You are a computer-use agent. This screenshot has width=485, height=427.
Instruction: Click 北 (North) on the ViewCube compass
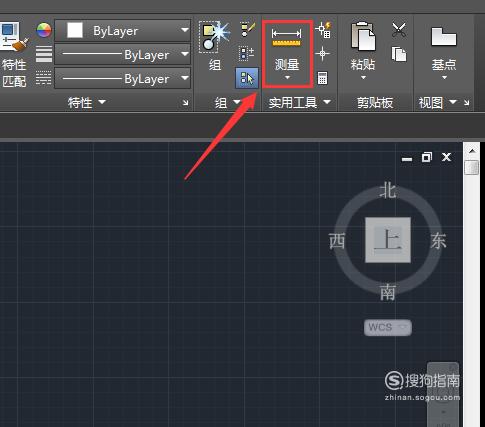(388, 190)
